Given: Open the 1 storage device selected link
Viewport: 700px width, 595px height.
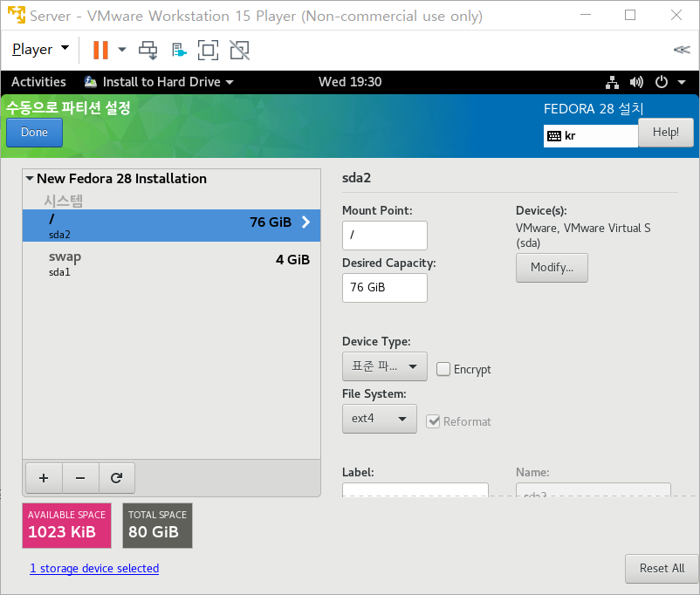Looking at the screenshot, I should click(x=94, y=568).
